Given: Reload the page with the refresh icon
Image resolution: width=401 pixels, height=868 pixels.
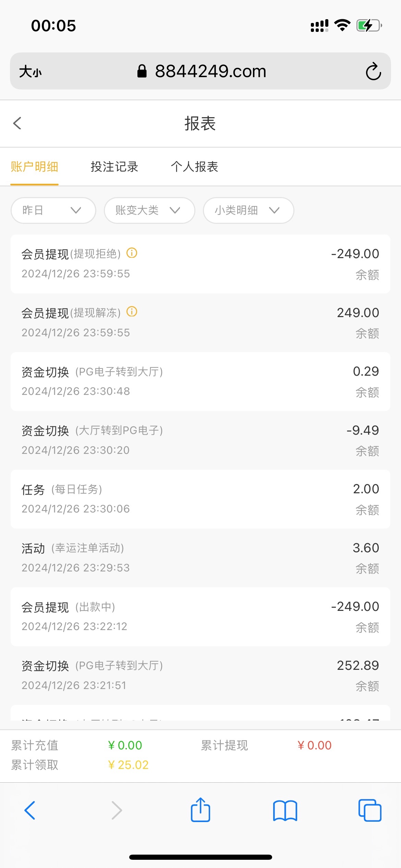Looking at the screenshot, I should pyautogui.click(x=373, y=71).
